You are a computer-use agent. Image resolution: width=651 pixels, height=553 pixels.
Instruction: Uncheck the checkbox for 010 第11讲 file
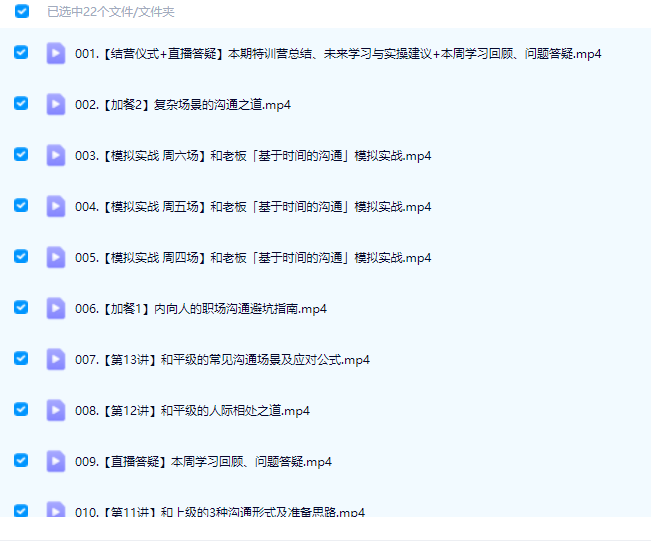(x=22, y=510)
